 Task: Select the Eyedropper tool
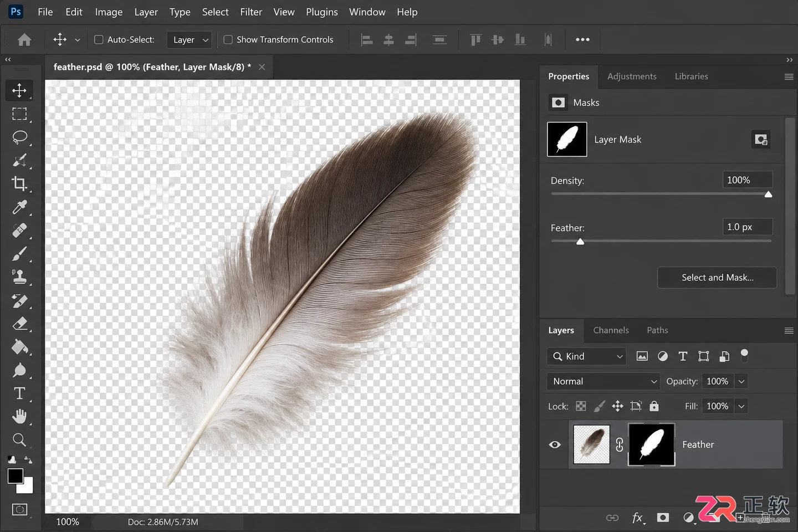pyautogui.click(x=19, y=207)
